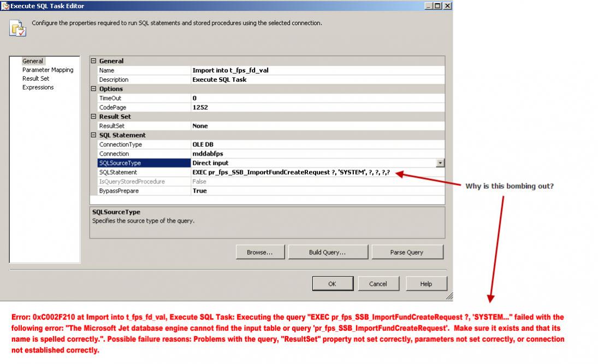Image resolution: width=598 pixels, height=364 pixels.
Task: Maximize the Execute SQL Task Editor window
Action: (x=438, y=5)
